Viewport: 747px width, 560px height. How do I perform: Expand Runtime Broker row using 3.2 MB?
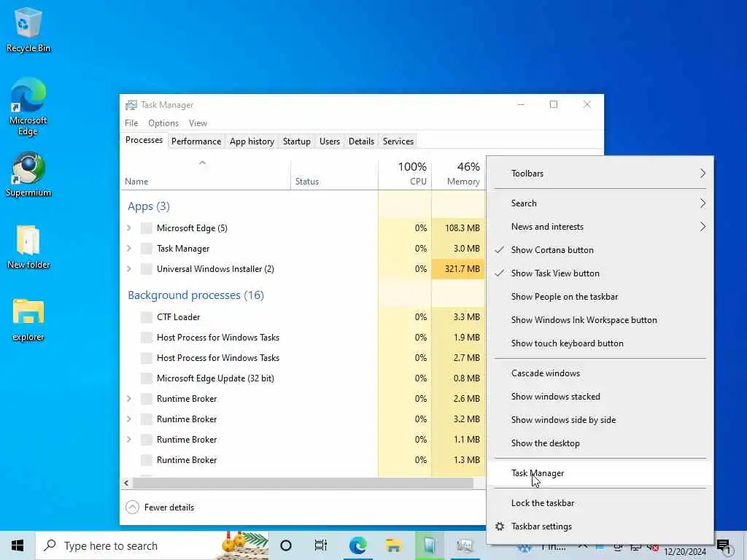(129, 419)
